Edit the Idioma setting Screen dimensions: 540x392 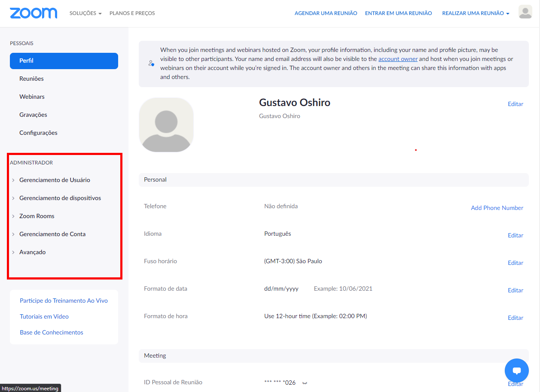click(516, 235)
